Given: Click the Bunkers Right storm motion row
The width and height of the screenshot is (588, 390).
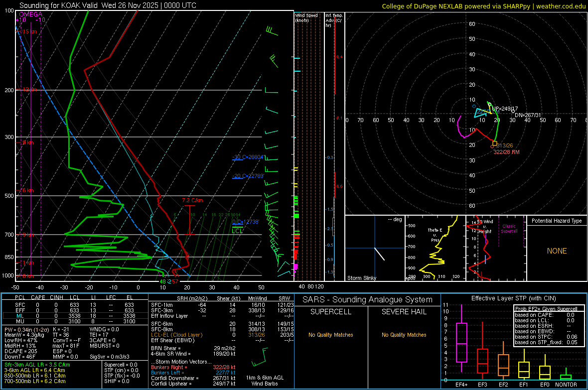Looking at the screenshot, I should pos(193,367).
